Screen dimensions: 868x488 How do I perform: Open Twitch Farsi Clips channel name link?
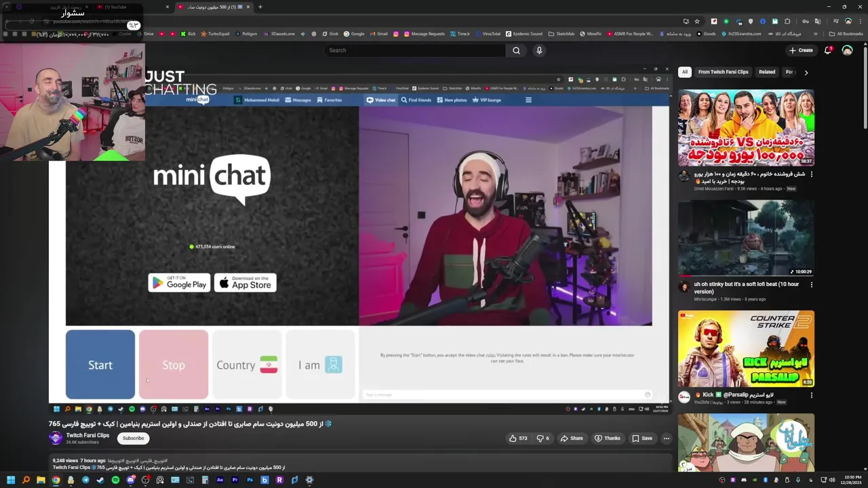87,435
